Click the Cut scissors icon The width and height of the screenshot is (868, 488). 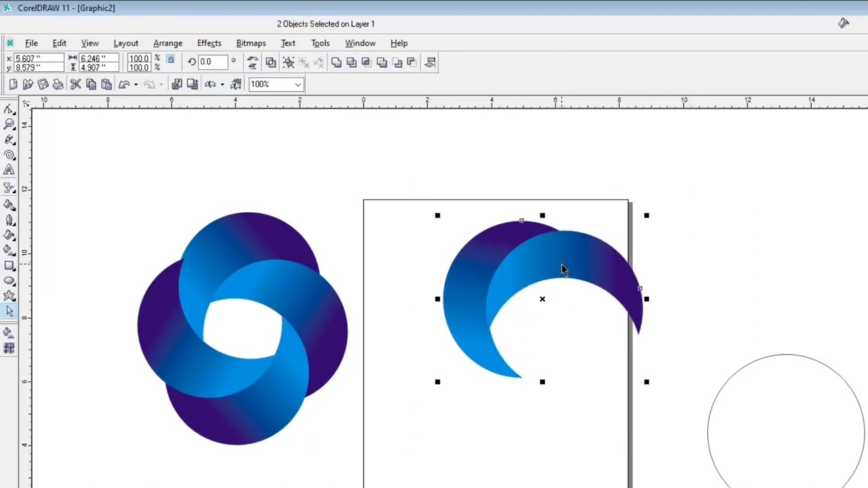75,84
